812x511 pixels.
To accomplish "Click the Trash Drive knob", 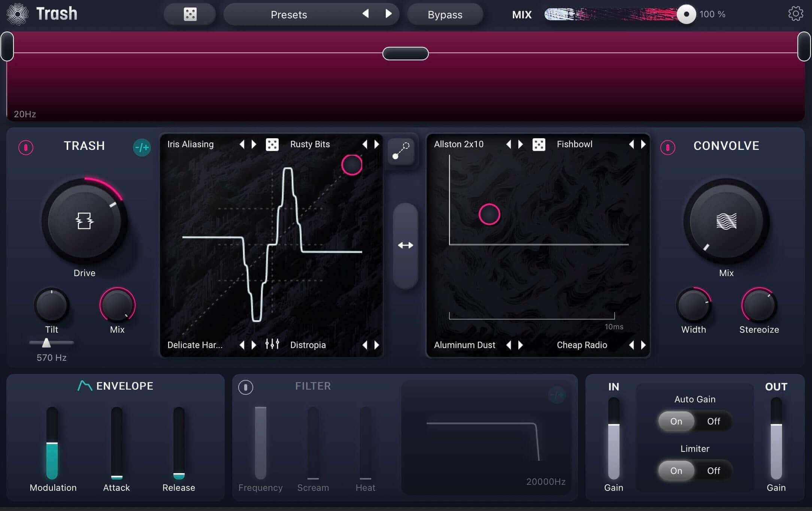I will [84, 221].
